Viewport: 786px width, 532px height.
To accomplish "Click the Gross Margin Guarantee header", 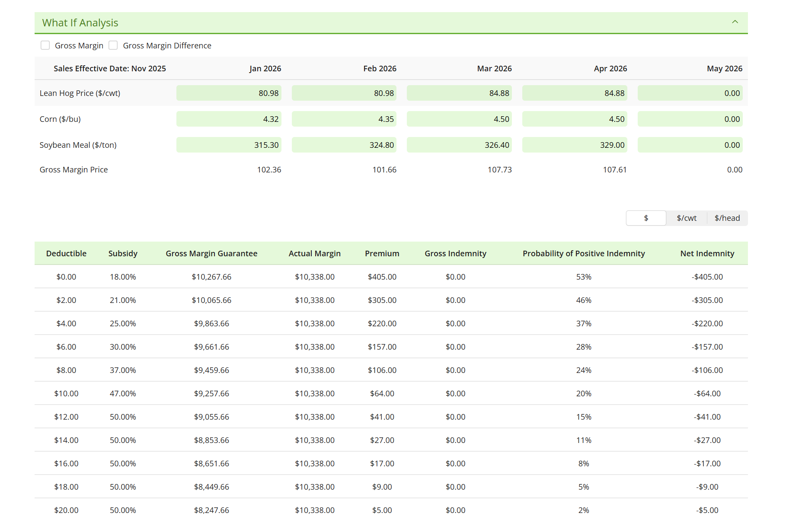I will pyautogui.click(x=211, y=254).
